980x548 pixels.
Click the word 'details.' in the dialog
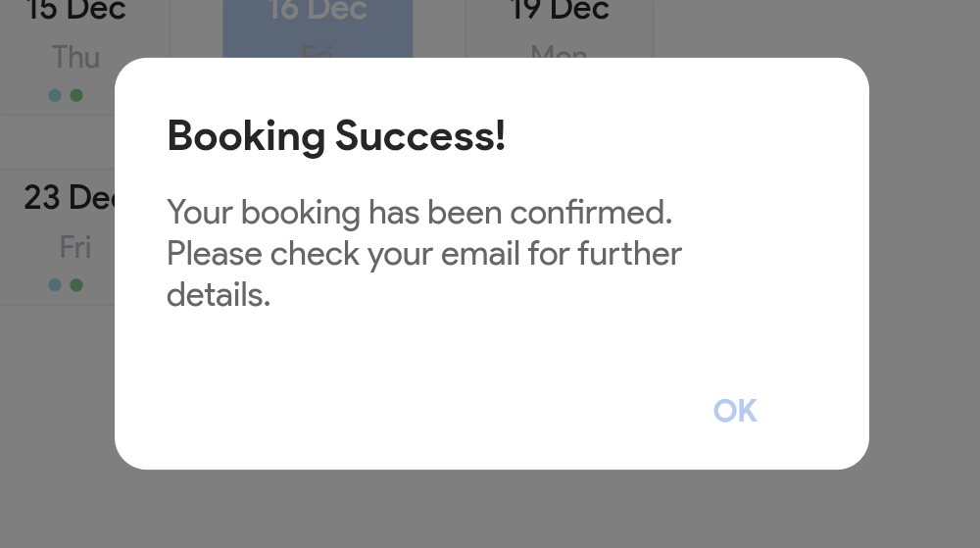(219, 295)
